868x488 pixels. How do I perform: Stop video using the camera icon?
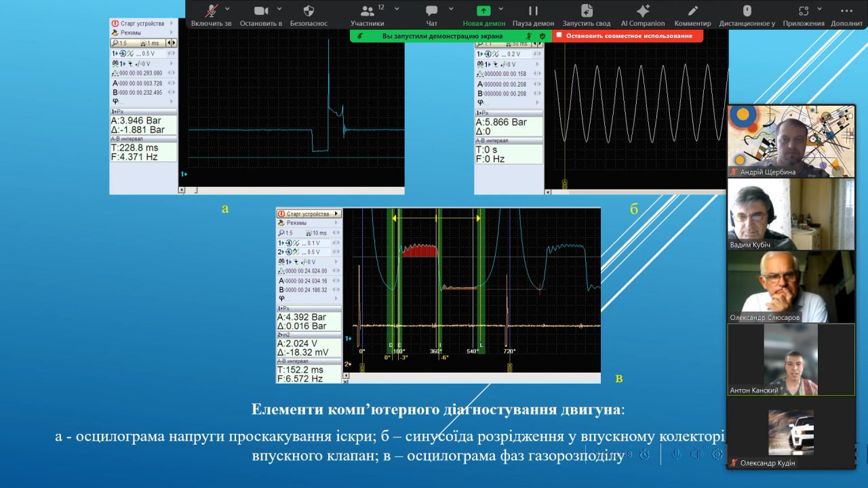coord(260,12)
